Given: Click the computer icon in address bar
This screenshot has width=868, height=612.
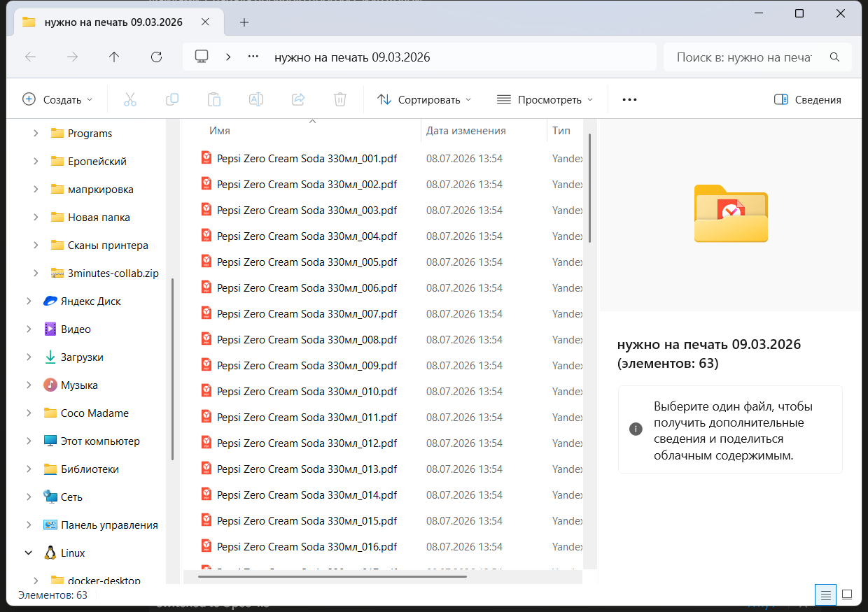Looking at the screenshot, I should tap(202, 57).
